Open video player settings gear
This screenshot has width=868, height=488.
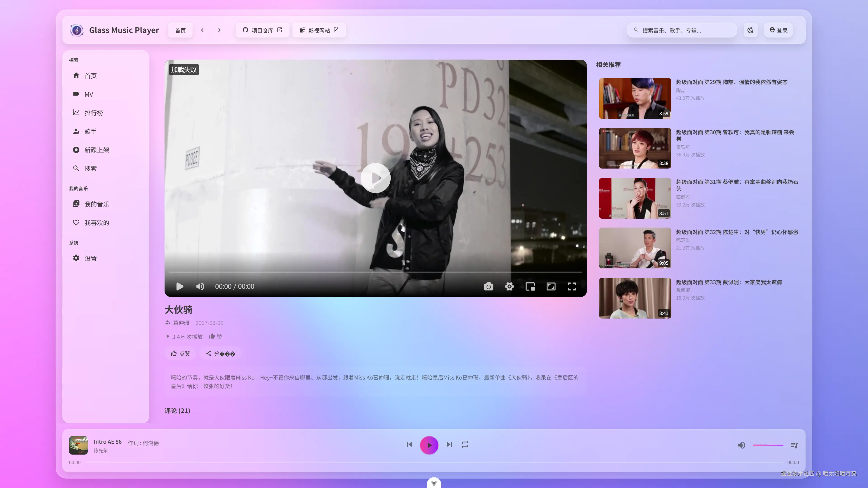point(509,286)
